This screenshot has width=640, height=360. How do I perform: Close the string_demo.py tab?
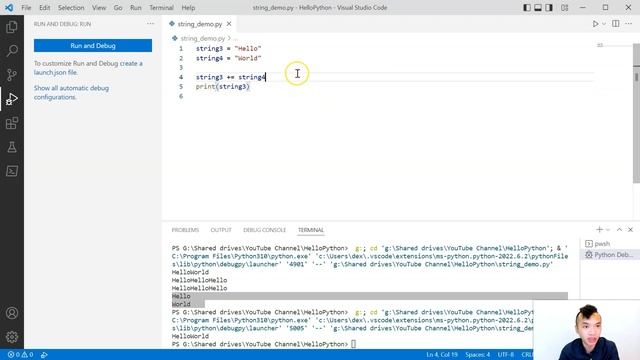click(x=229, y=24)
